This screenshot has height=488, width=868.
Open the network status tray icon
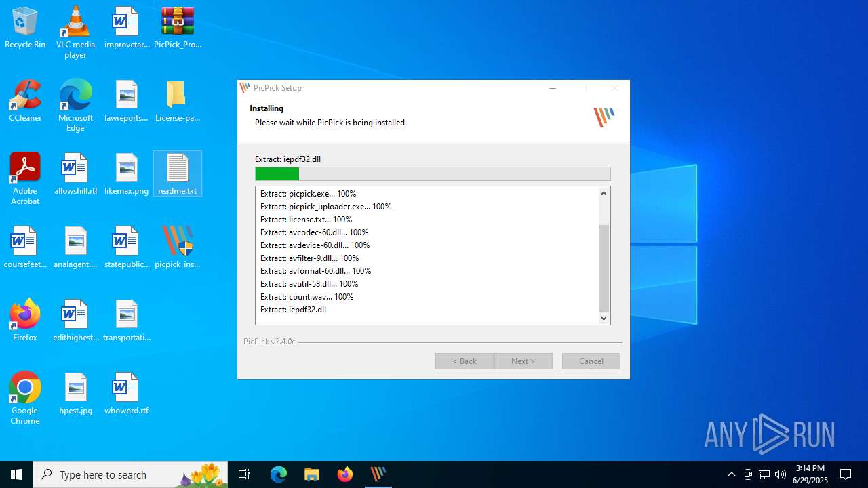(x=764, y=474)
